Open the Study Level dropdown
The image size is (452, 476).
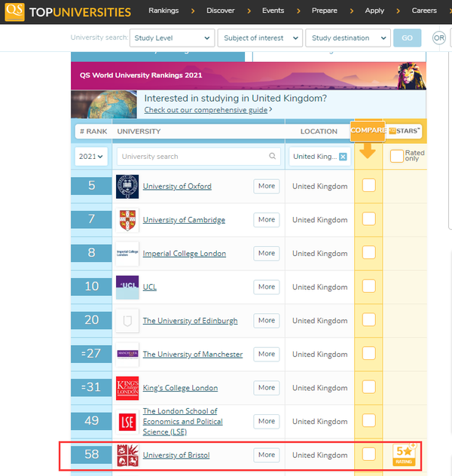pyautogui.click(x=172, y=38)
